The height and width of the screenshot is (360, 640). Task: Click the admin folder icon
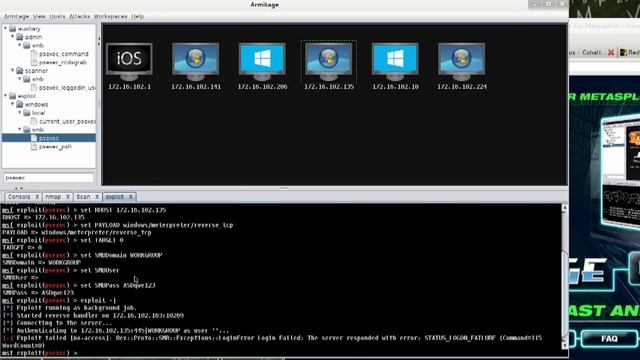click(20, 37)
